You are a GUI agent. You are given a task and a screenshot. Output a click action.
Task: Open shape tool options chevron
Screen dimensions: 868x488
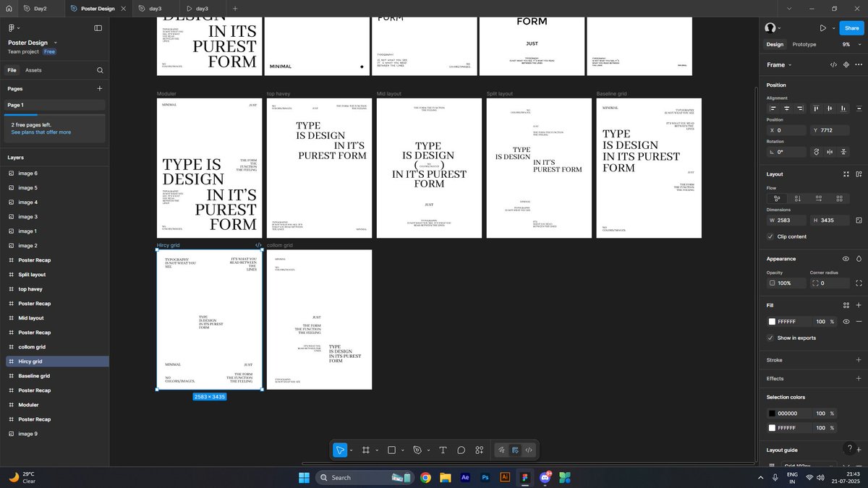point(402,450)
